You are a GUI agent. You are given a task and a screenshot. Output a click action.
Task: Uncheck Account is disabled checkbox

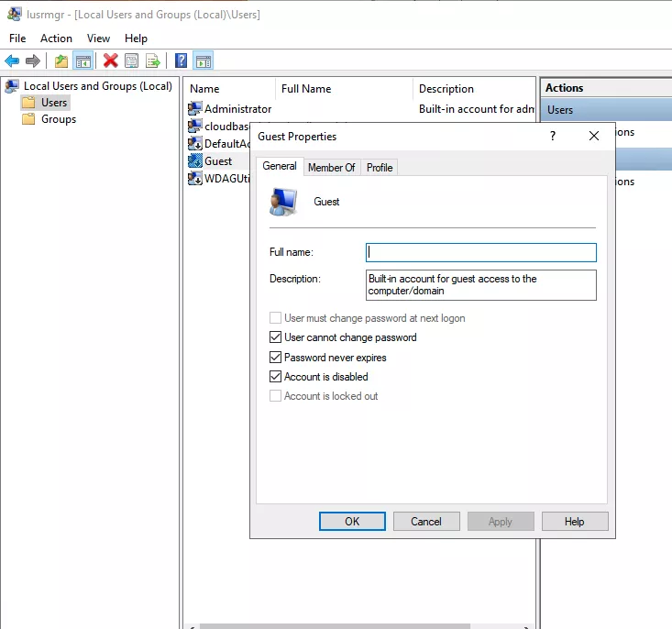(x=276, y=377)
